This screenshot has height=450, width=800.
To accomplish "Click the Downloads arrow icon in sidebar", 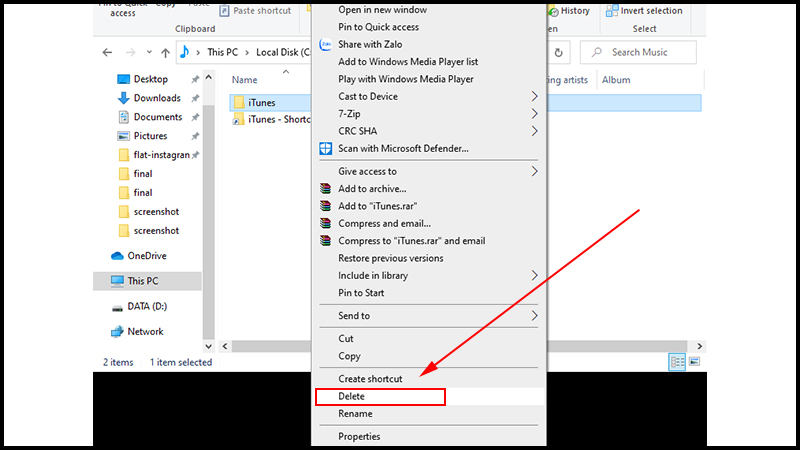I will pyautogui.click(x=123, y=98).
